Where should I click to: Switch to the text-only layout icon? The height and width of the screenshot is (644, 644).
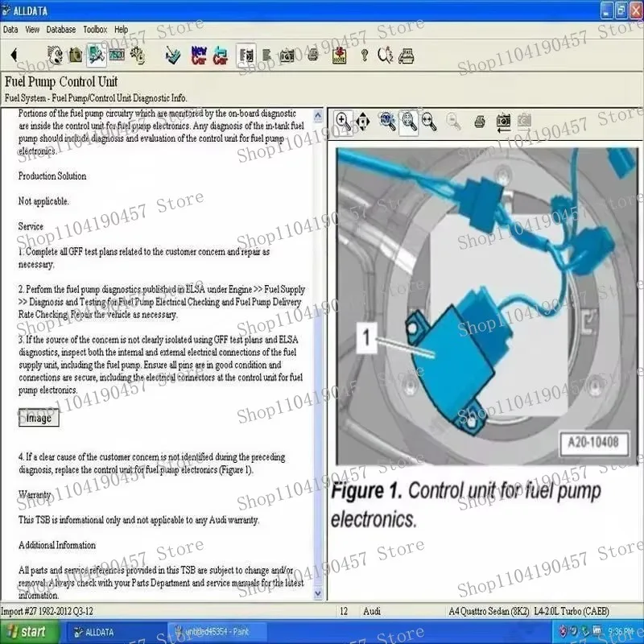point(267,56)
